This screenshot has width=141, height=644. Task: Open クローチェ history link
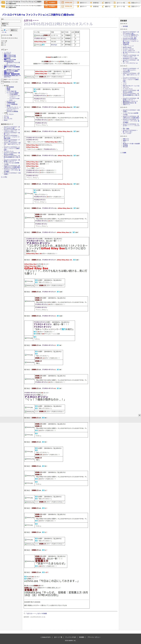tap(126, 87)
